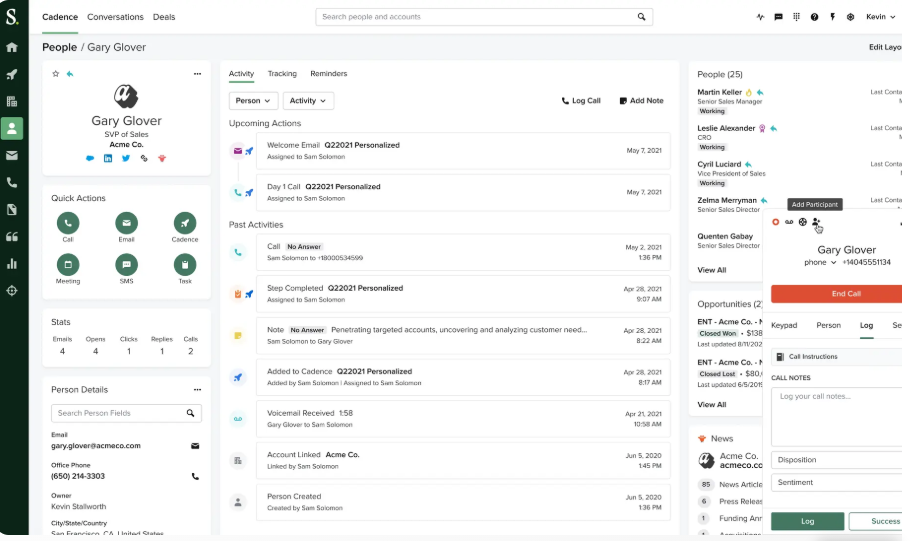Viewport: 915px width, 541px height.
Task: Open the rocket Cadences icon in the sidebar
Action: pos(12,74)
